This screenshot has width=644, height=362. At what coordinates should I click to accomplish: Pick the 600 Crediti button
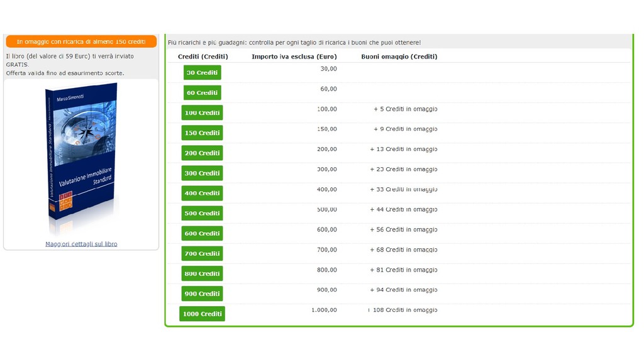202,233
